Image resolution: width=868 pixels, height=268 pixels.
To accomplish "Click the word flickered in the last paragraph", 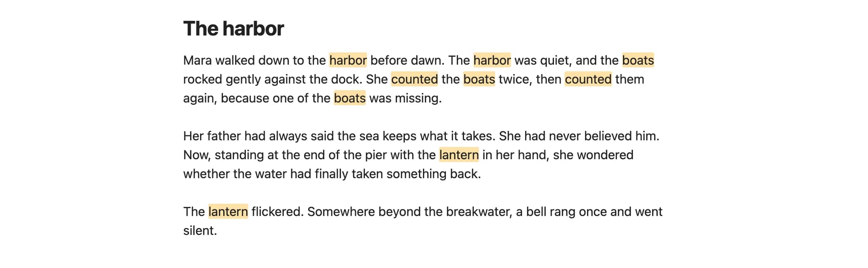I will [x=276, y=212].
